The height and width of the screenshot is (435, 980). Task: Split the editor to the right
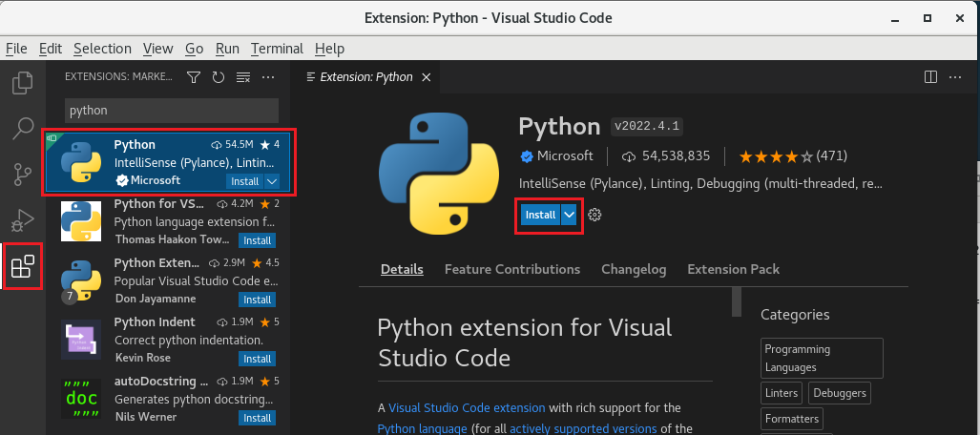tap(931, 76)
